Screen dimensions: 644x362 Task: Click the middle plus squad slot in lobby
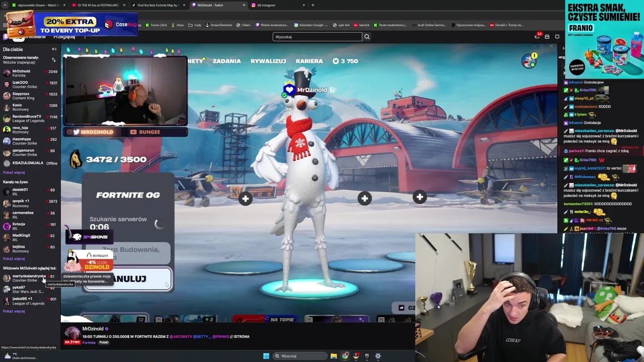(x=365, y=198)
